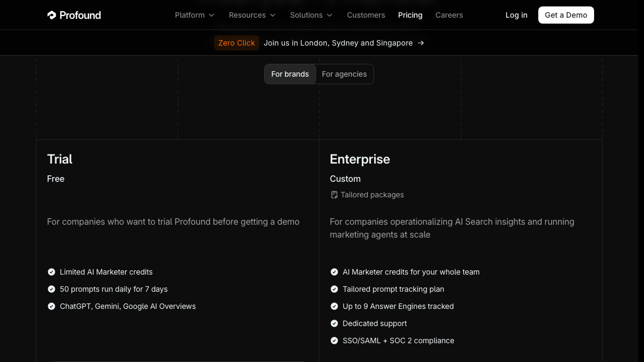Click the Limited AI Marketer credits text
This screenshot has width=644, height=362.
[106, 272]
